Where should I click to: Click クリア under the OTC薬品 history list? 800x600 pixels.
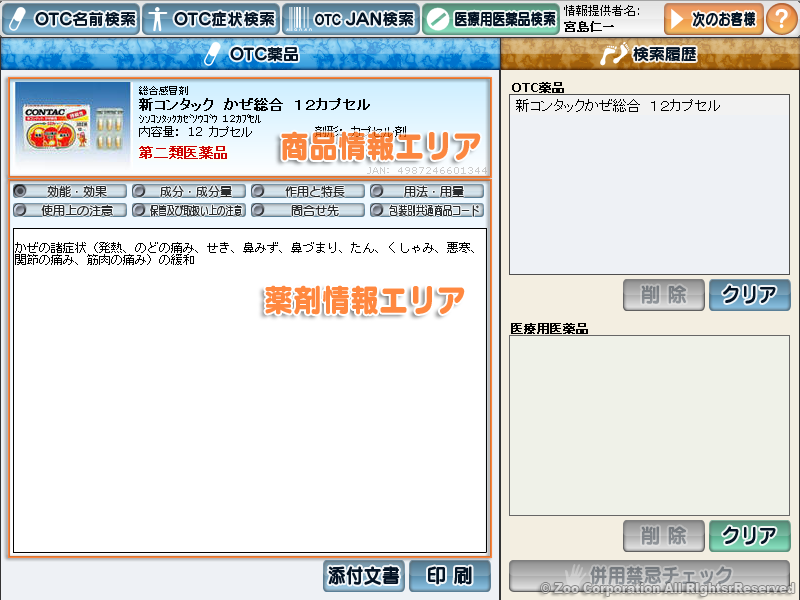[749, 295]
